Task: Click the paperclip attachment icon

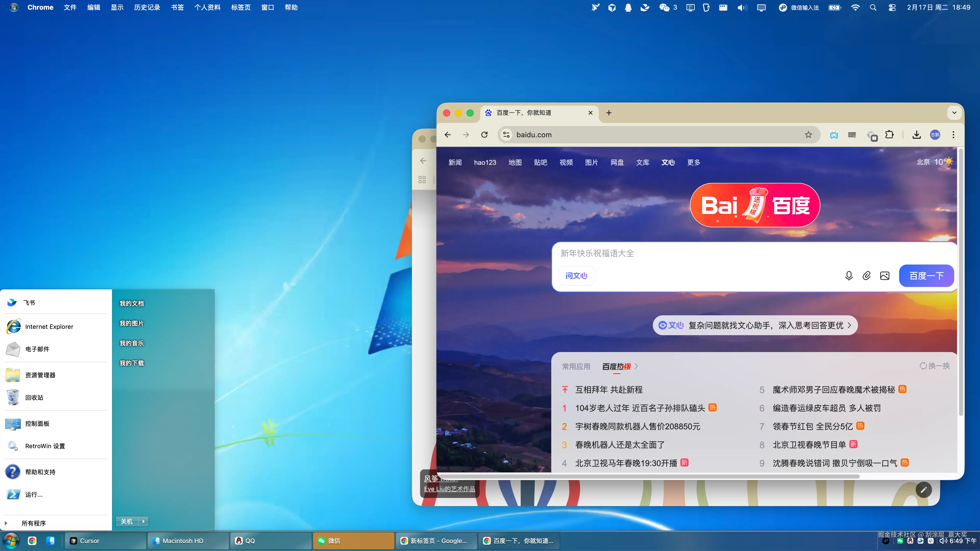Action: tap(866, 276)
